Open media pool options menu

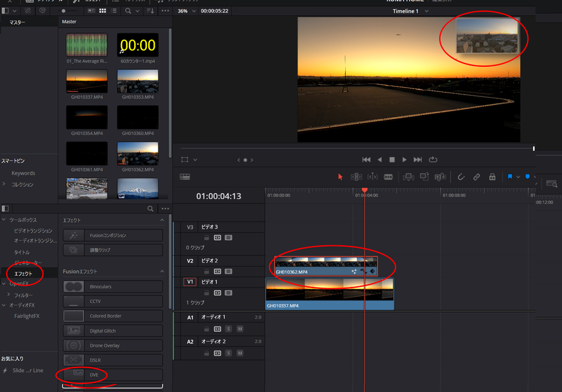[165, 11]
